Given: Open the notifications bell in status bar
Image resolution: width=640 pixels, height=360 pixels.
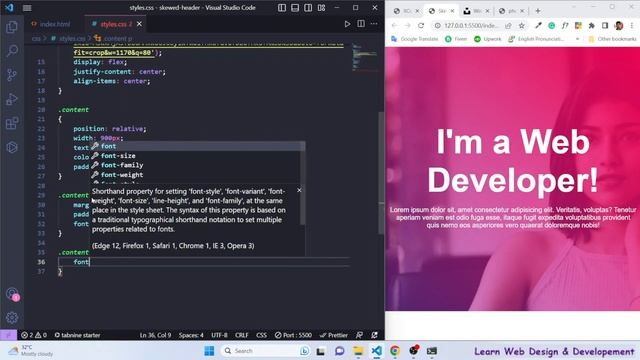Looking at the screenshot, I should [x=374, y=335].
